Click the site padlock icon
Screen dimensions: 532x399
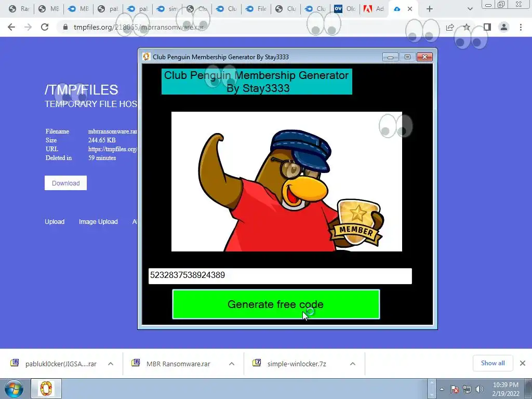[x=65, y=27]
